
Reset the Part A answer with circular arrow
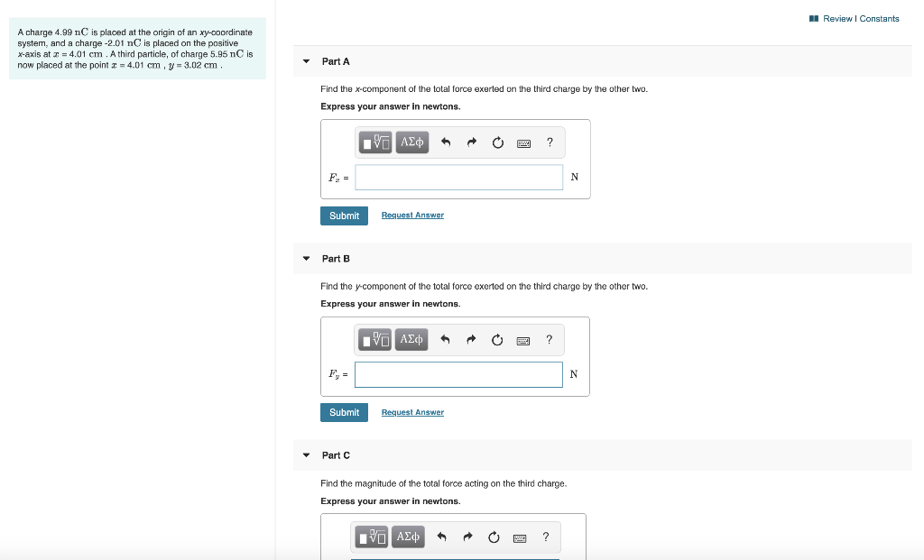pyautogui.click(x=498, y=142)
